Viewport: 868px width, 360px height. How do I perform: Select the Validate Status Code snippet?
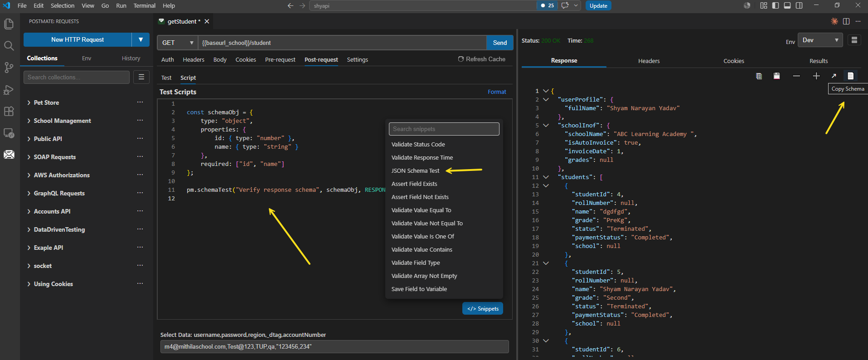pyautogui.click(x=418, y=144)
